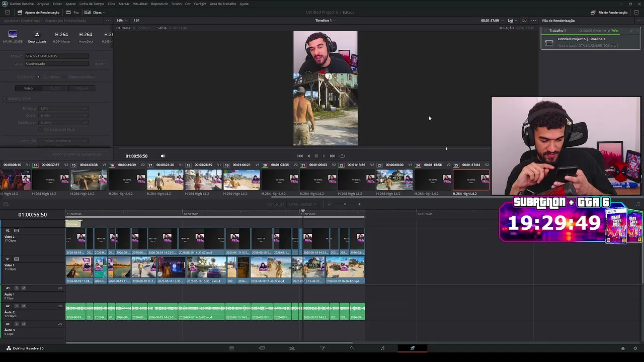Click the Arquivo filename input field
The height and width of the screenshot is (362, 644).
coord(56,56)
